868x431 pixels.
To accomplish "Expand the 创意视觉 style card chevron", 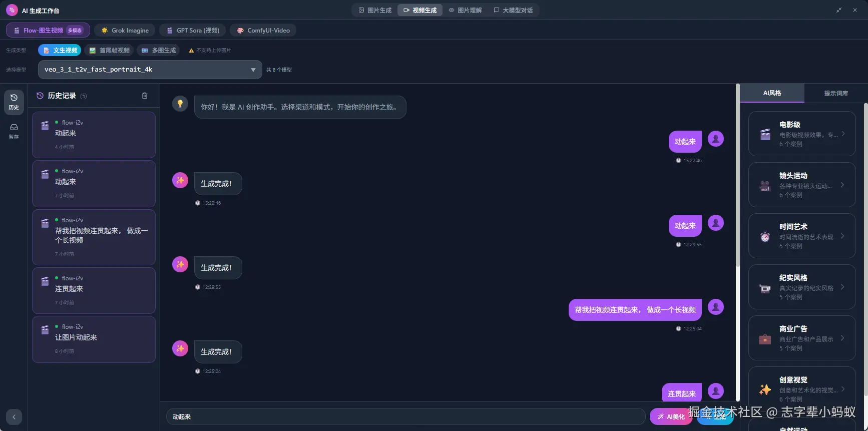I will 843,389.
